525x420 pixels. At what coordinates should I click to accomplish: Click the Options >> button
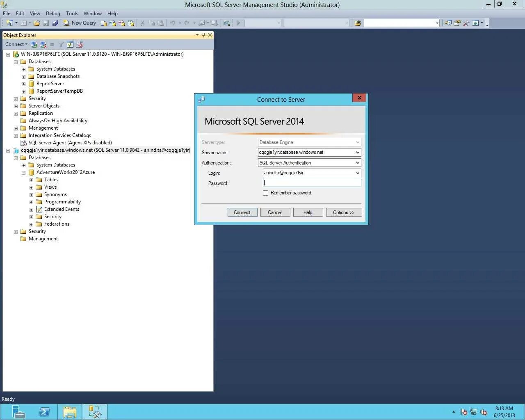pyautogui.click(x=344, y=212)
